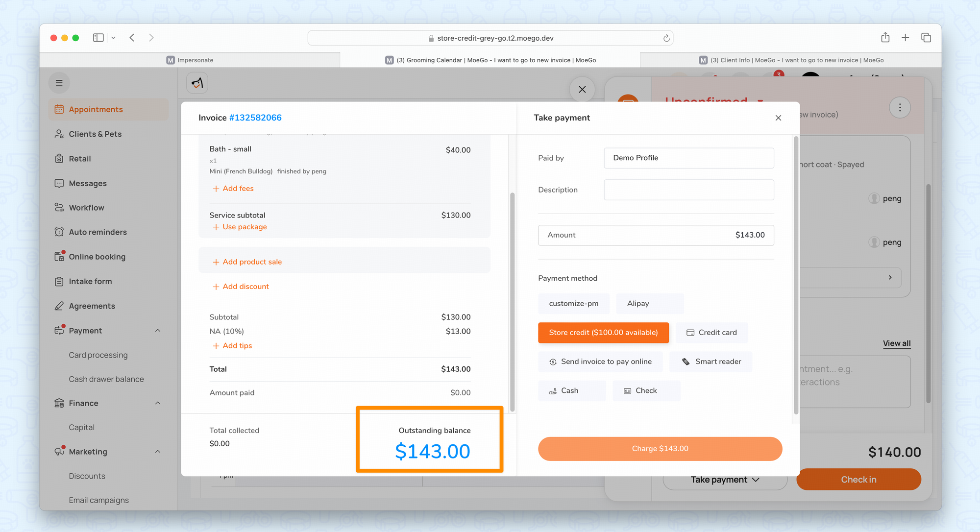The image size is (980, 532).
Task: Select the Workflow sidebar item
Action: coord(86,208)
